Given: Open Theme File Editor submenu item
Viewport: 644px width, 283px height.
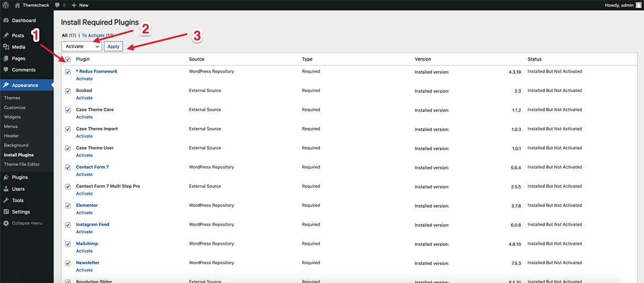Looking at the screenshot, I should pos(21,164).
